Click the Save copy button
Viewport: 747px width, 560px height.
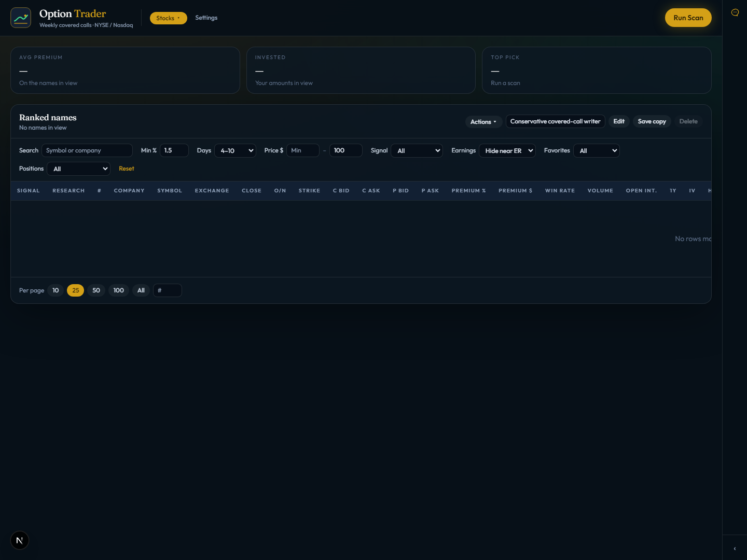pos(652,121)
